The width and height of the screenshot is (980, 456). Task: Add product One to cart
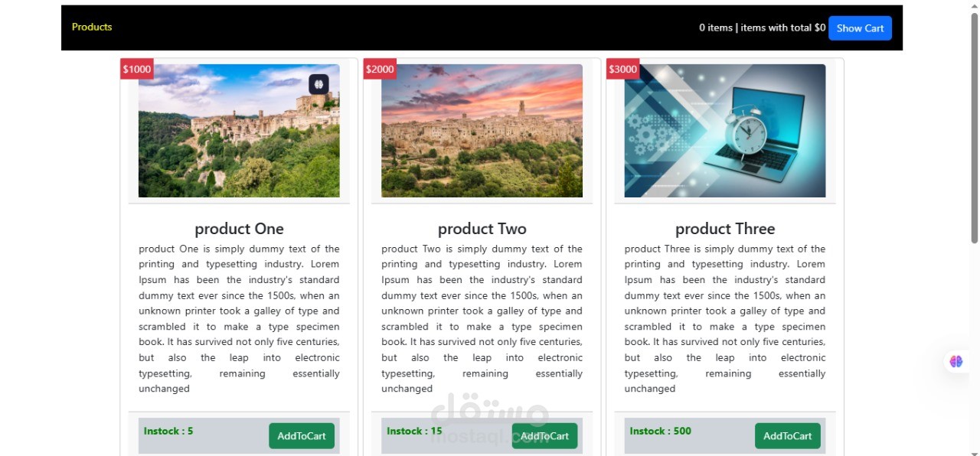tap(302, 436)
